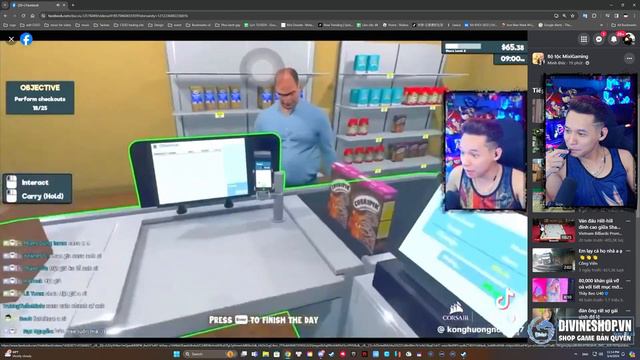Close the Facebook video viewer
The width and height of the screenshot is (640, 360).
[x=11, y=39]
